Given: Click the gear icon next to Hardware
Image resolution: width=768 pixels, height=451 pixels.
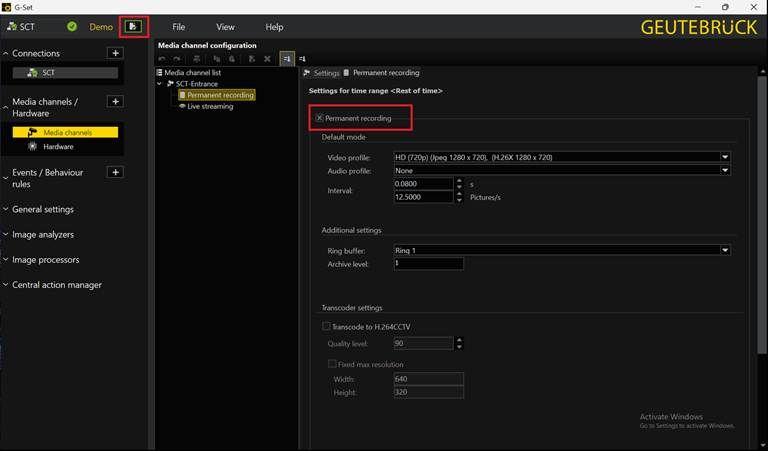Looking at the screenshot, I should click(x=33, y=146).
